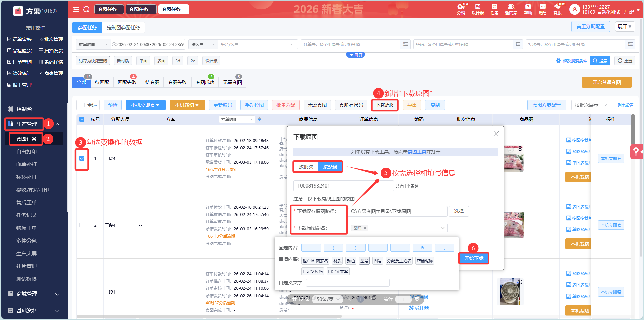The width and height of the screenshot is (644, 320).
Task: Select the 套图成功 status tab
Action: pos(205,82)
